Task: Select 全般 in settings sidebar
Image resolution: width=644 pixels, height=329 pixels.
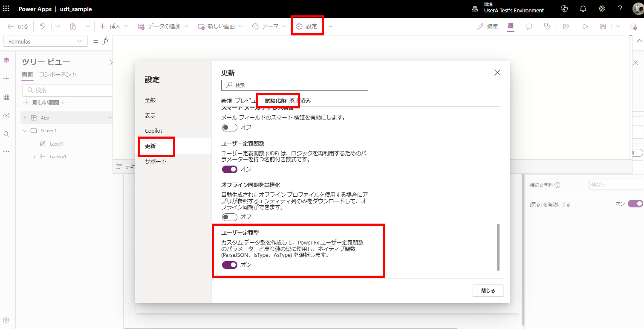Action: tap(150, 100)
